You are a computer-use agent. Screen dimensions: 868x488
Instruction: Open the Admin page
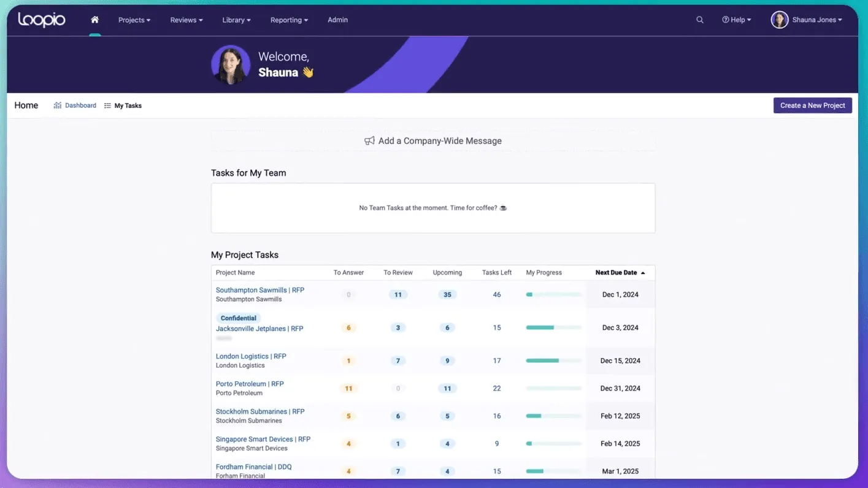tap(337, 20)
